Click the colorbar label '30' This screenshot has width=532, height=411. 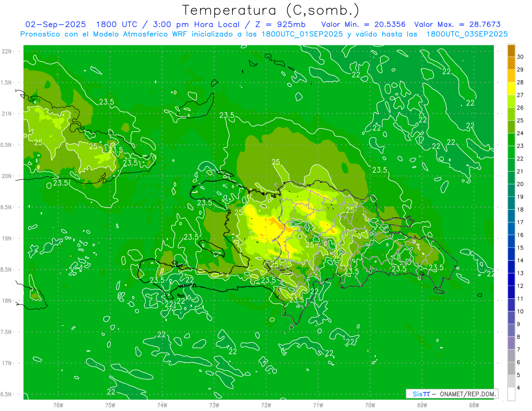pyautogui.click(x=520, y=57)
